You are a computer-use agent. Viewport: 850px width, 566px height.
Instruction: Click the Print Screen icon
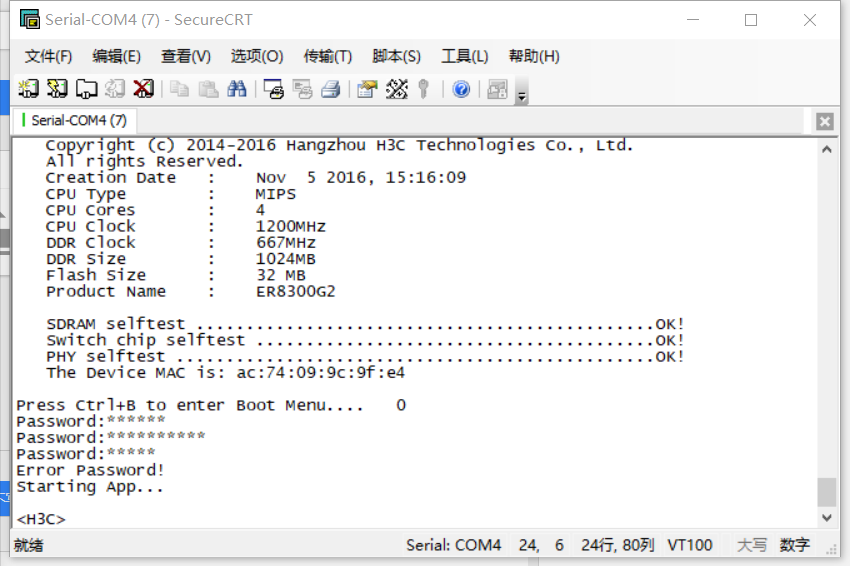point(274,88)
